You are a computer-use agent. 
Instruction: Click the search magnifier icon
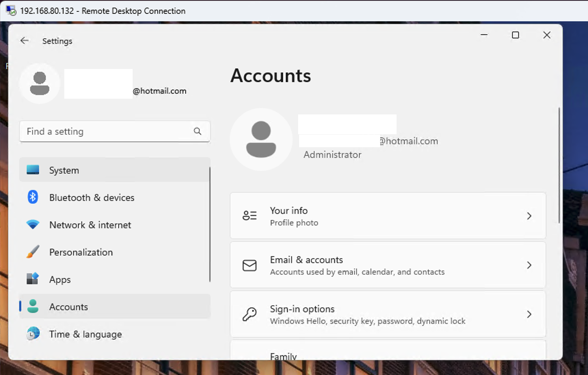198,131
